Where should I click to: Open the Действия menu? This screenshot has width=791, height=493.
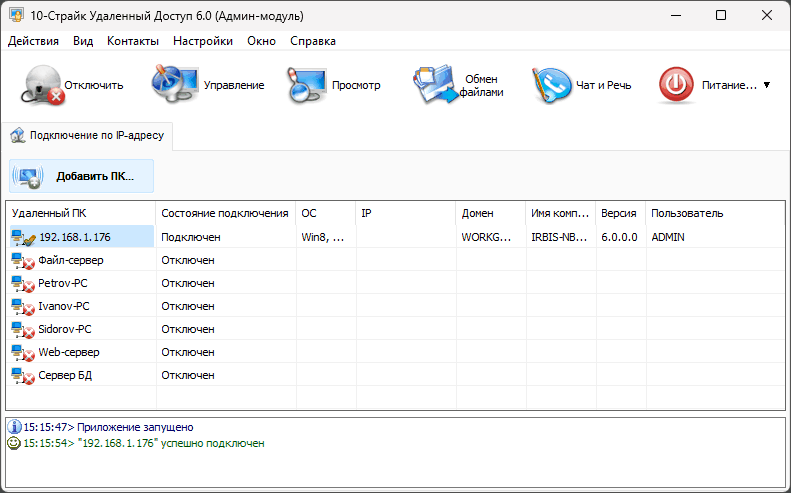[x=33, y=41]
